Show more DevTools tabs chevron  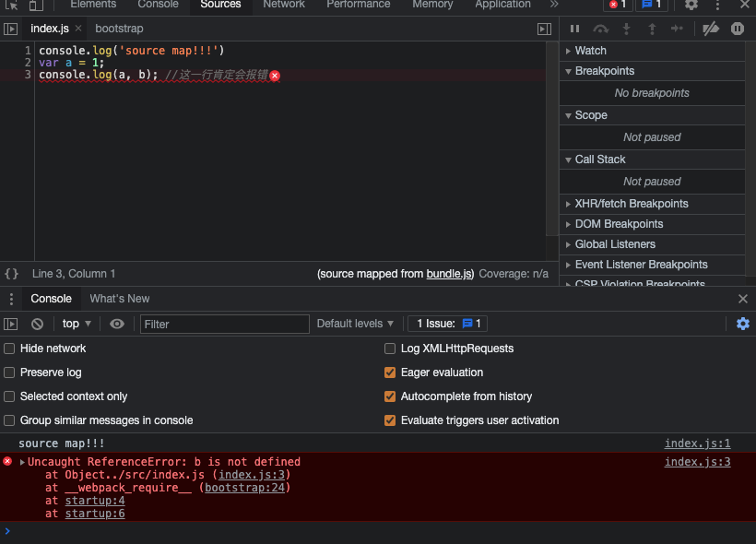click(554, 5)
